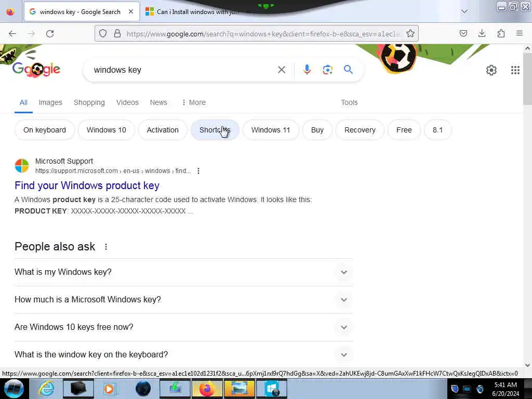Open options dots for Microsoft Support result

198,171
